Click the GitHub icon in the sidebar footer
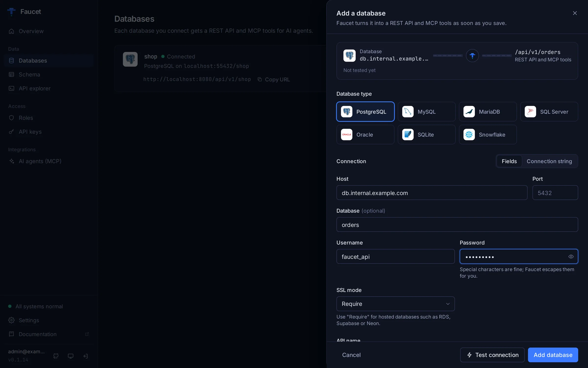The image size is (588, 368). click(x=56, y=356)
